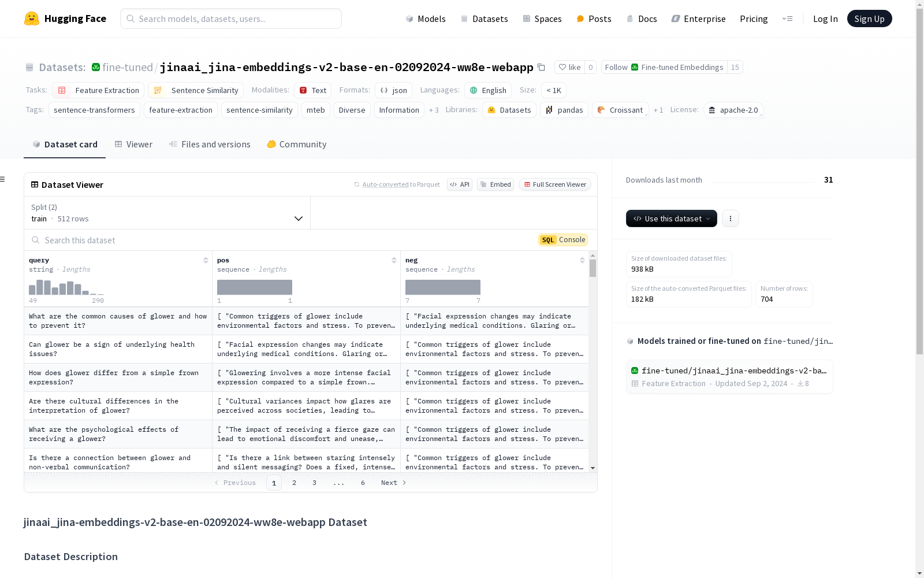
Task: Click the Auto-converted link
Action: click(385, 184)
